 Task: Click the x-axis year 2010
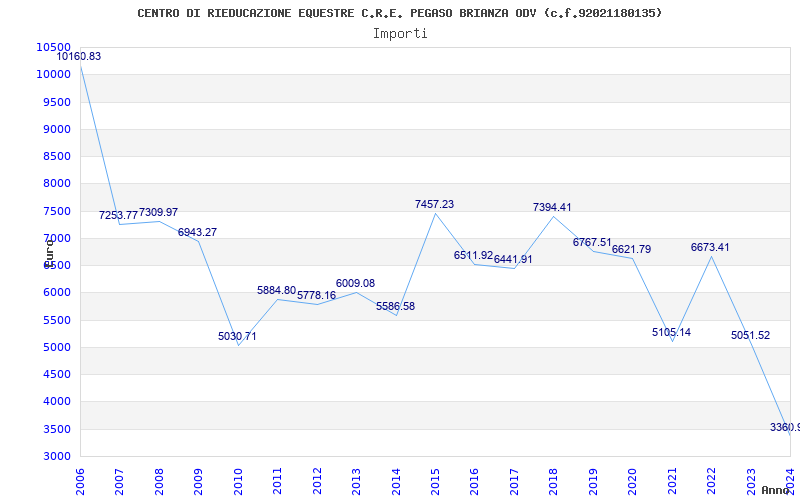[238, 482]
